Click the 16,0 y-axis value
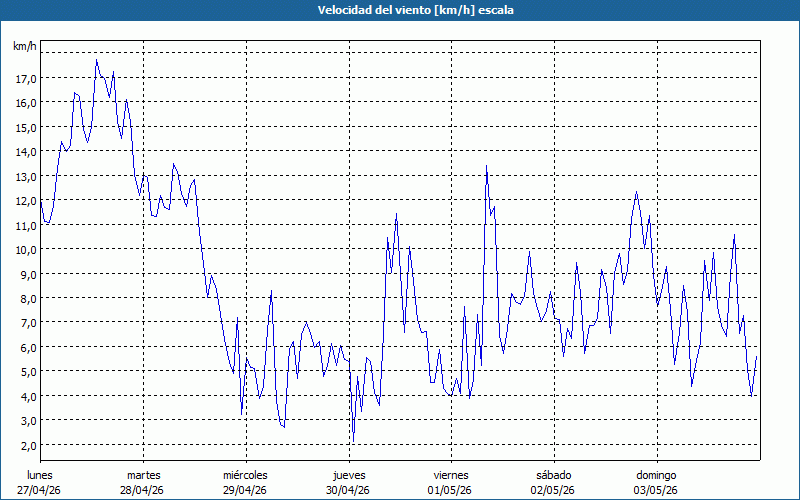This screenshot has width=800, height=500. [x=26, y=103]
